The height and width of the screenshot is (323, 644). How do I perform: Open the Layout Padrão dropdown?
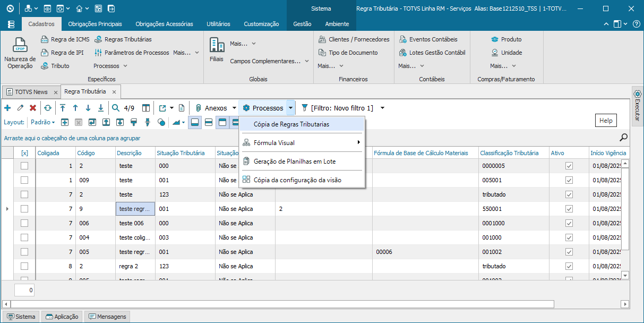click(x=42, y=122)
